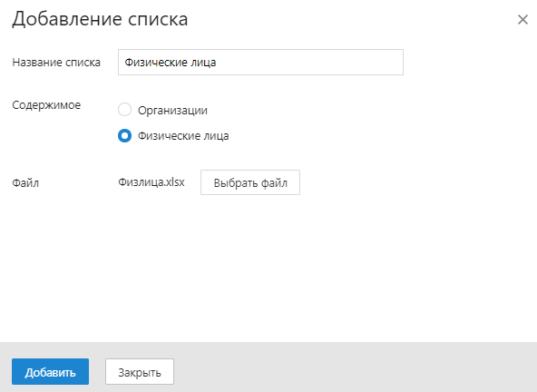Screen dimensions: 537x392
Task: Click the Содержимое section label
Action: 46,105
